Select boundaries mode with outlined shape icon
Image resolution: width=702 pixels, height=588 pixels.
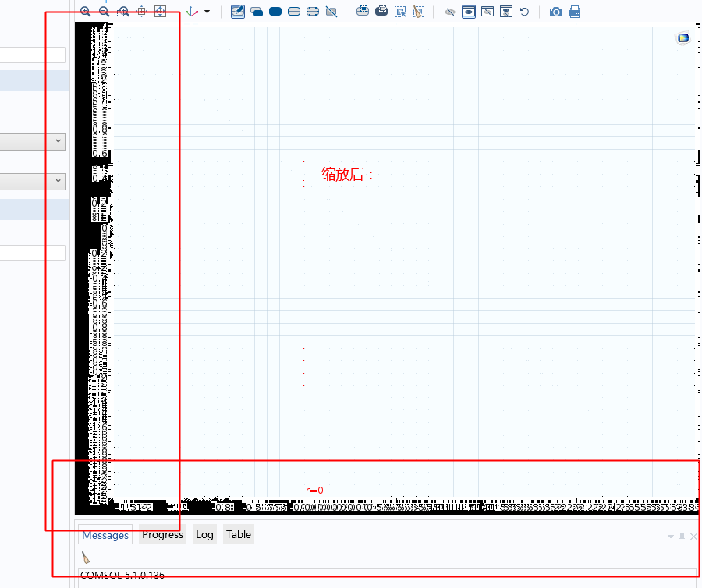(x=294, y=12)
